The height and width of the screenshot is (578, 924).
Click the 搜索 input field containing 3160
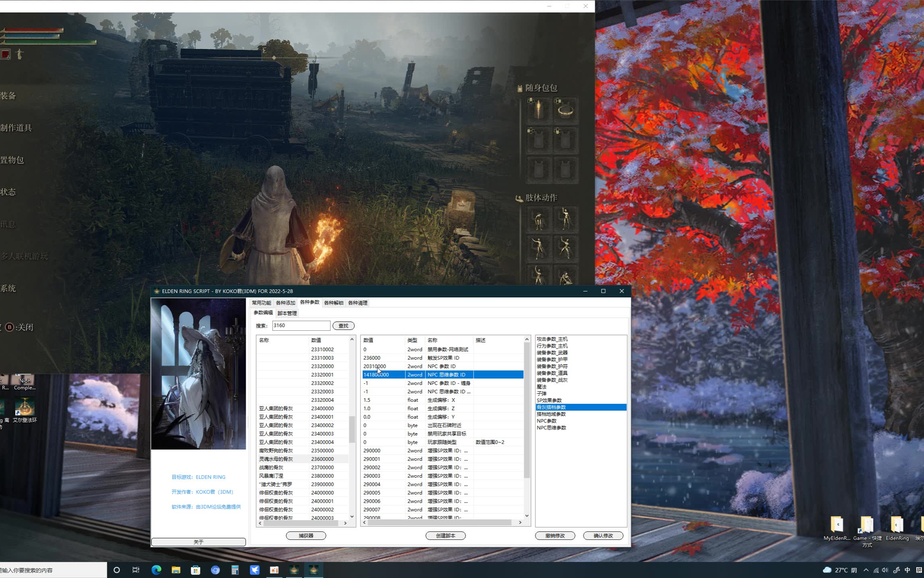tap(301, 326)
